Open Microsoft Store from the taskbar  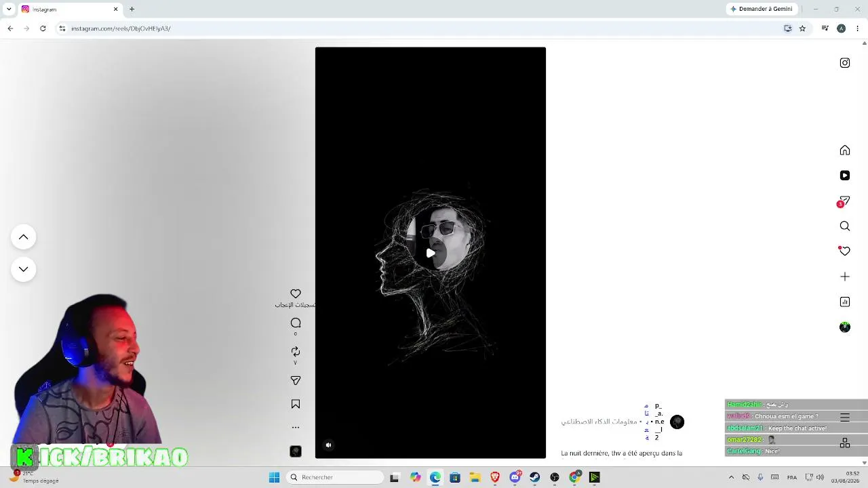tap(455, 478)
